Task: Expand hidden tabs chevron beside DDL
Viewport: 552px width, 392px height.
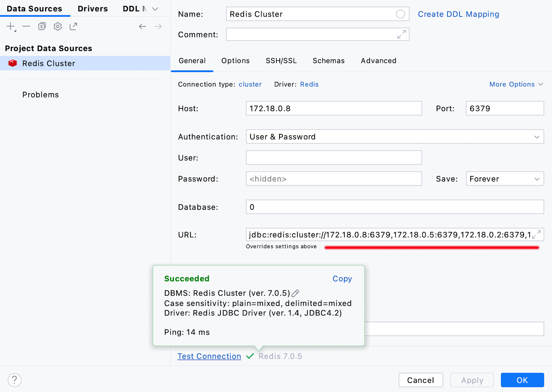Action: pyautogui.click(x=155, y=9)
